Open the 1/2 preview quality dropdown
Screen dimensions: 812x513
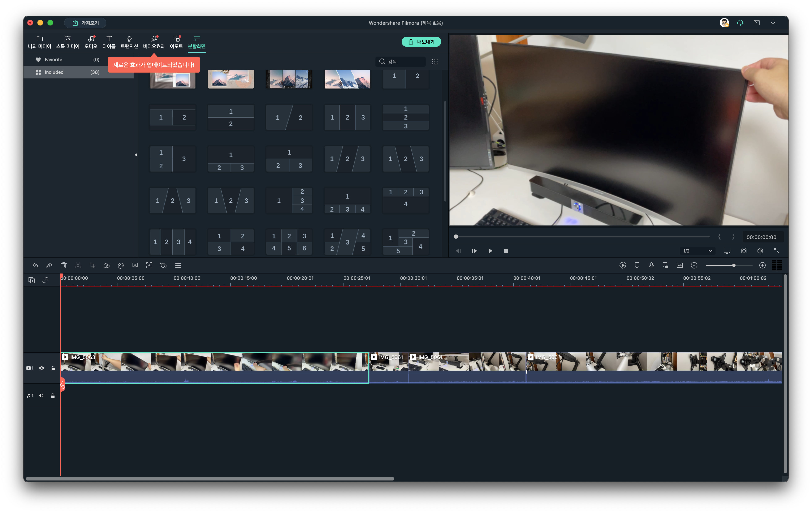point(697,251)
